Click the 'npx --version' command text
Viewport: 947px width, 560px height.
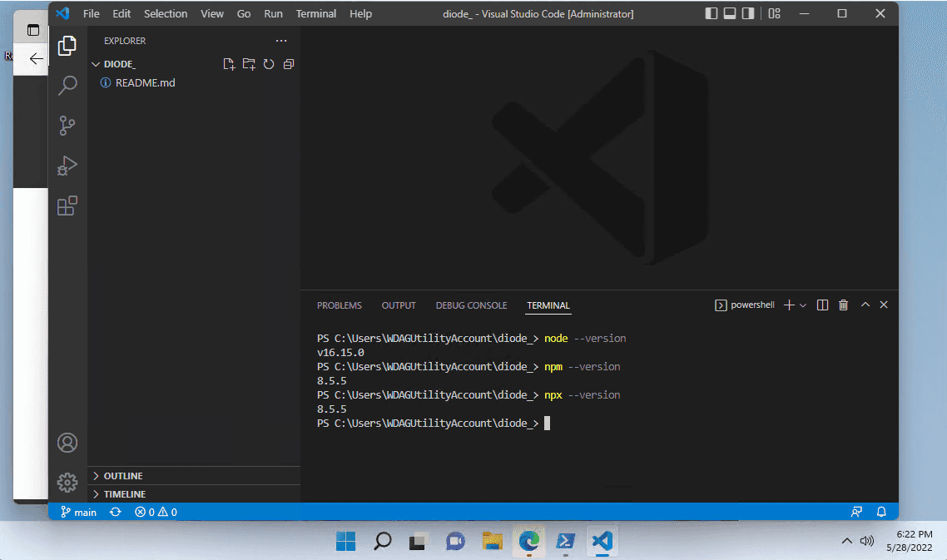[x=583, y=395]
